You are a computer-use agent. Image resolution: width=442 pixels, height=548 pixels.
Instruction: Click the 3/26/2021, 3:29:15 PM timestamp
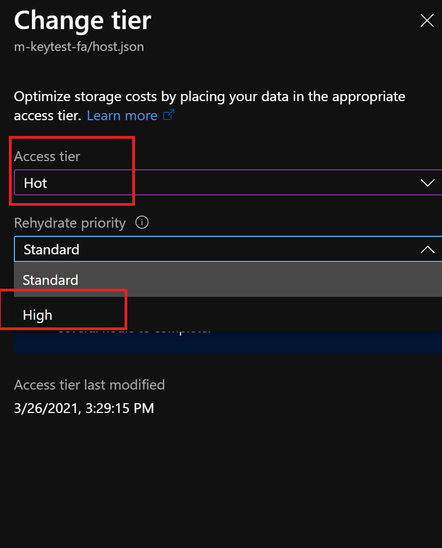tap(84, 408)
